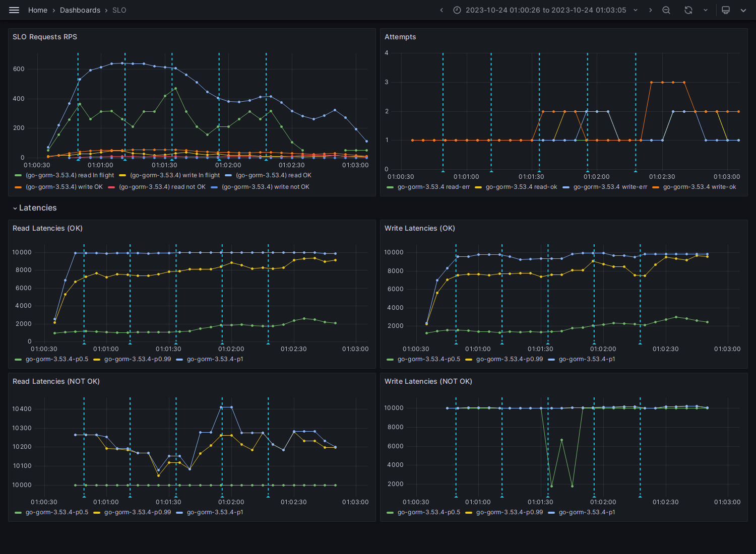Image resolution: width=756 pixels, height=554 pixels.
Task: Open Write Latencies (OK) panel title
Action: tap(420, 228)
